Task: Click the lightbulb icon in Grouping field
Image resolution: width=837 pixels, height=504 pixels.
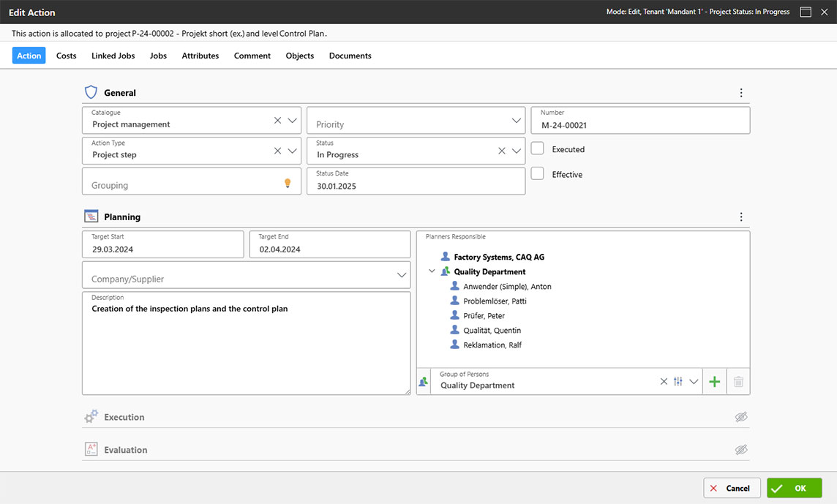Action: (x=288, y=184)
